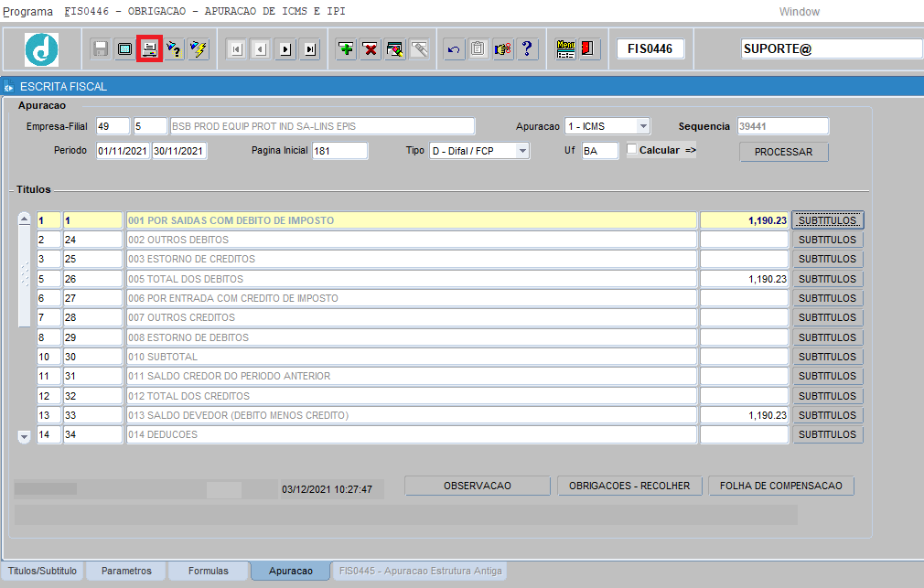
Task: Select row 006 POR ENTRADA COM CREDITO DE IMPOSTO
Action: point(412,298)
